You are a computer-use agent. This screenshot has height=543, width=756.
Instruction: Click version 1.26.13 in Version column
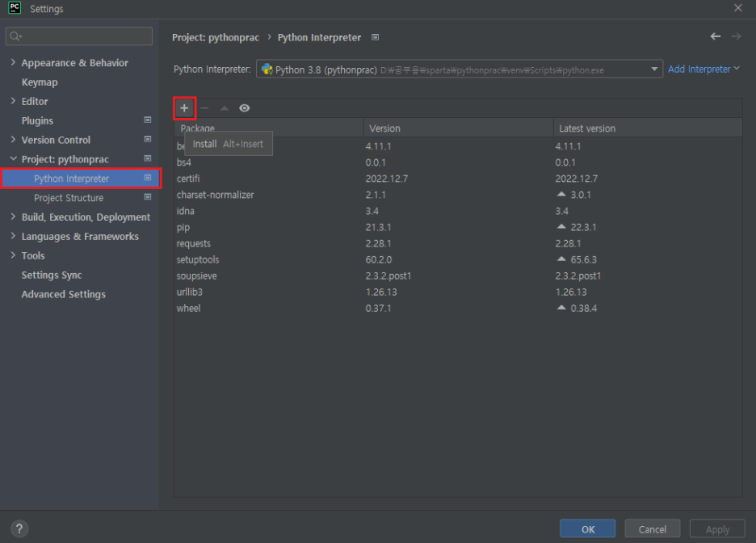click(x=381, y=293)
